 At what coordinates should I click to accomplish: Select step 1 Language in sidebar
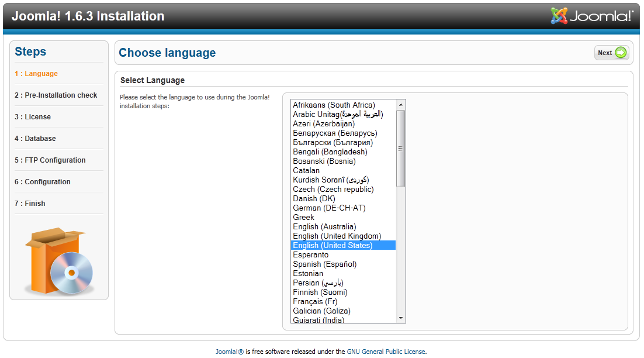point(36,74)
